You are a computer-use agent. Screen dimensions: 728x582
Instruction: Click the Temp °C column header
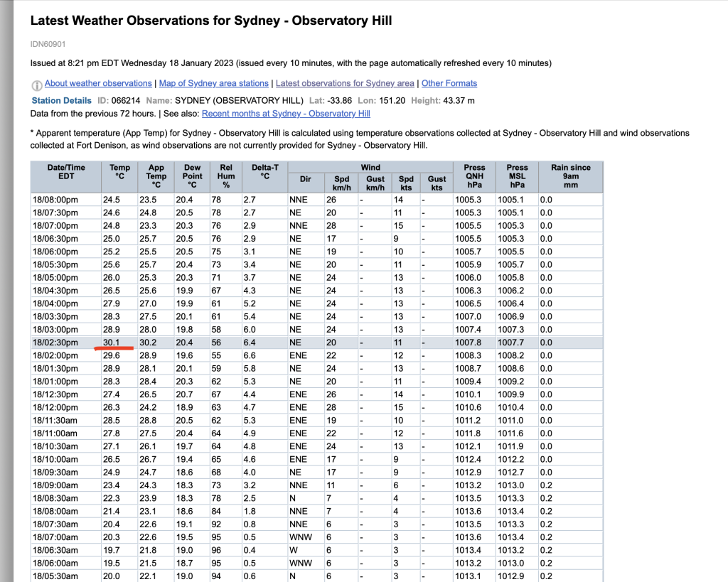[x=120, y=172]
